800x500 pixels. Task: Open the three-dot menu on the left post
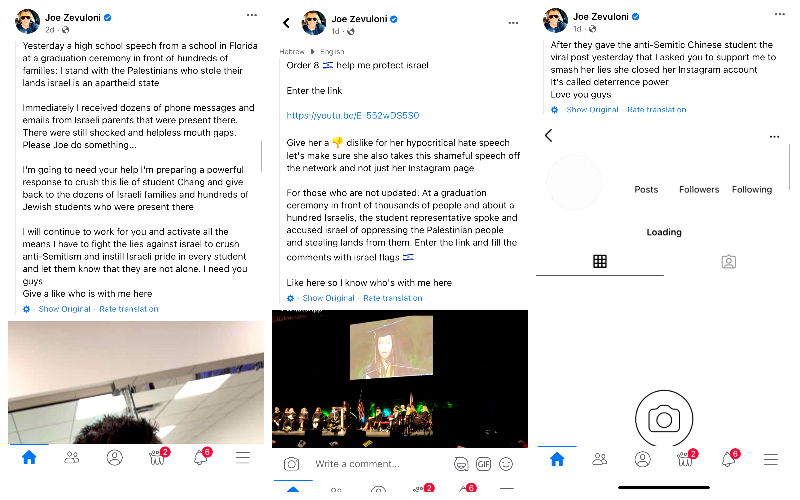point(252,15)
